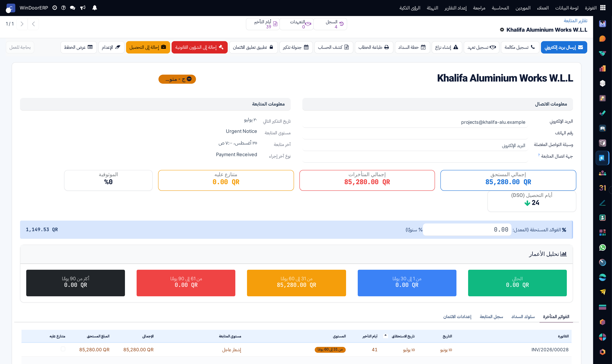Screen dimensions: 612x364
Task: Open the announcements megaphone icon
Action: (x=83, y=8)
